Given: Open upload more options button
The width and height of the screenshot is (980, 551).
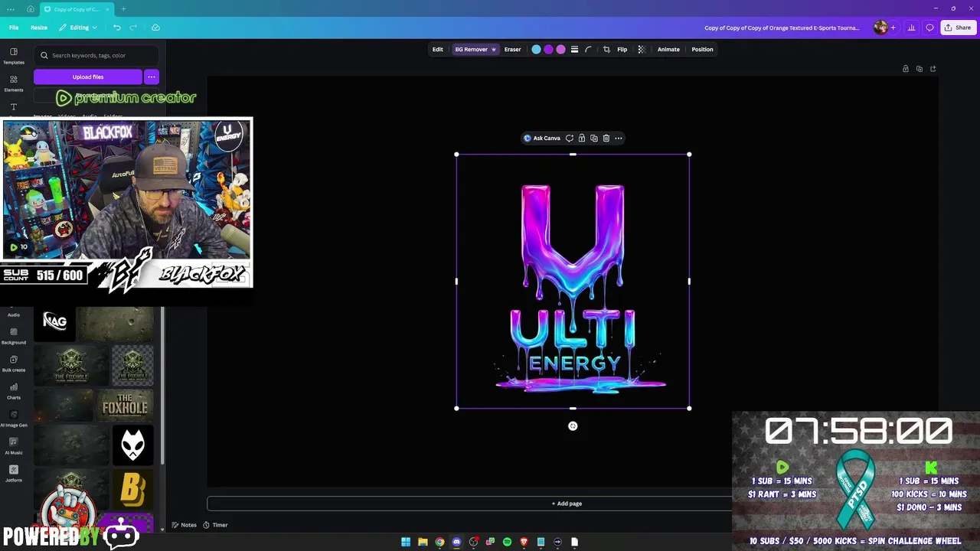Looking at the screenshot, I should click(x=152, y=77).
